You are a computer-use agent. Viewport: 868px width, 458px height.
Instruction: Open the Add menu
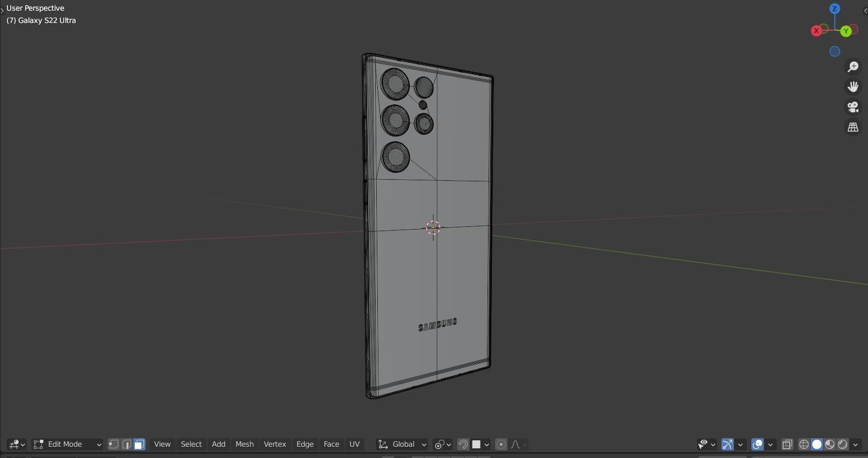pos(218,444)
